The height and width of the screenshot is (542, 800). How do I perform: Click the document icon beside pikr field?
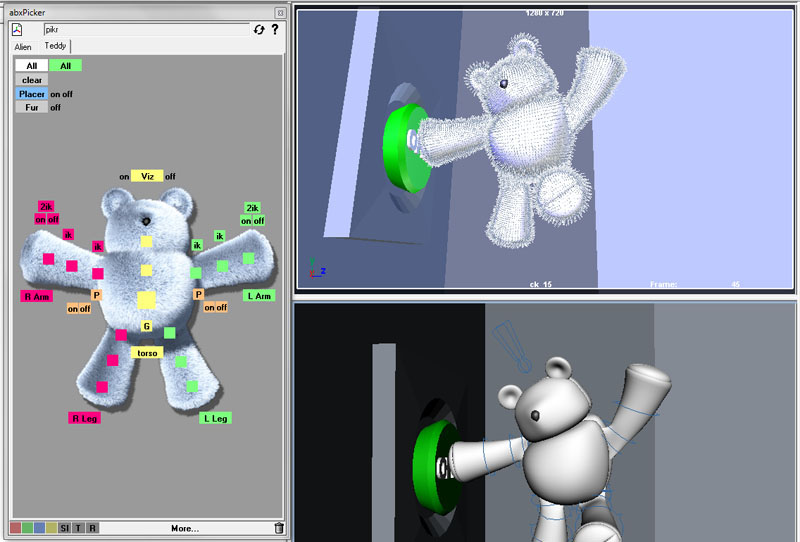point(18,30)
